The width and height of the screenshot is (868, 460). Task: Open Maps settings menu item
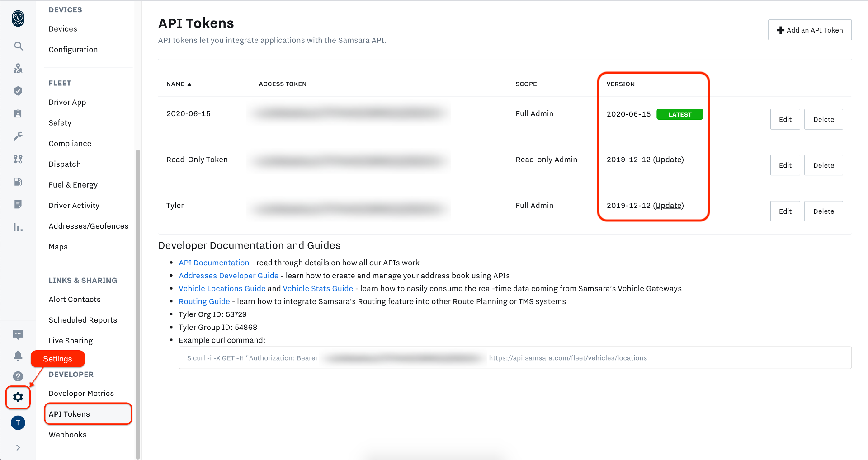click(x=58, y=247)
